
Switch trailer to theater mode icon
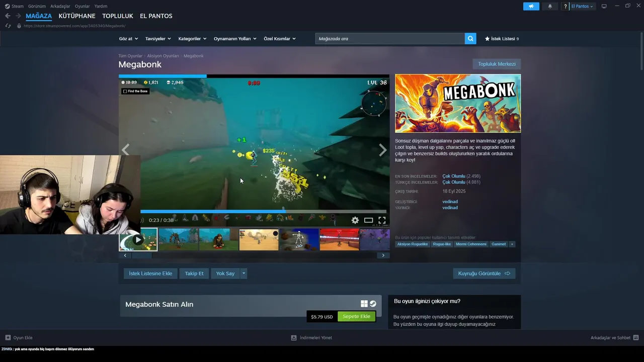(x=369, y=220)
